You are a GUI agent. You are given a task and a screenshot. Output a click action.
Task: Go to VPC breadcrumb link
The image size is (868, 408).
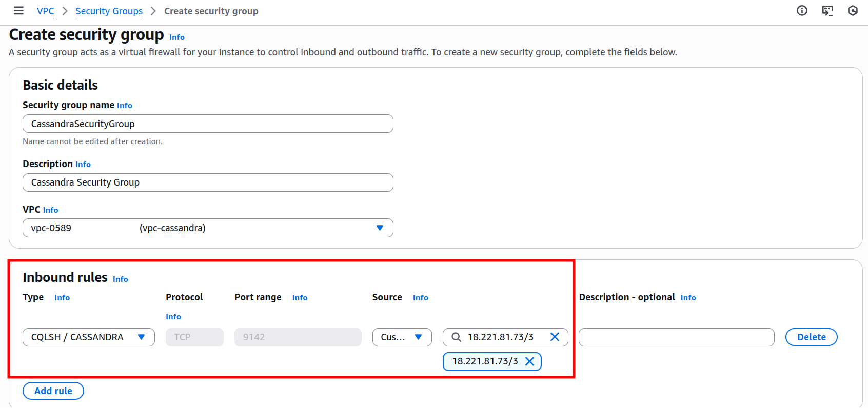point(45,11)
